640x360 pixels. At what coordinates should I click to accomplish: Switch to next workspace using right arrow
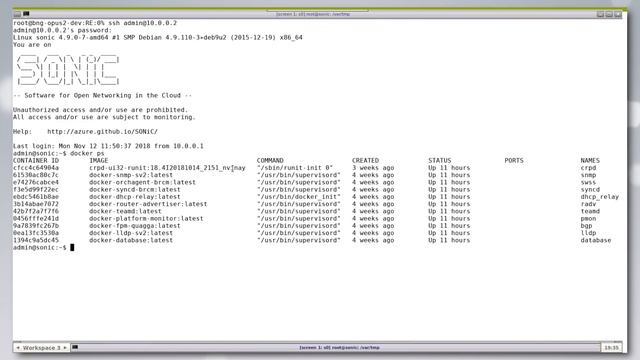coord(65,348)
